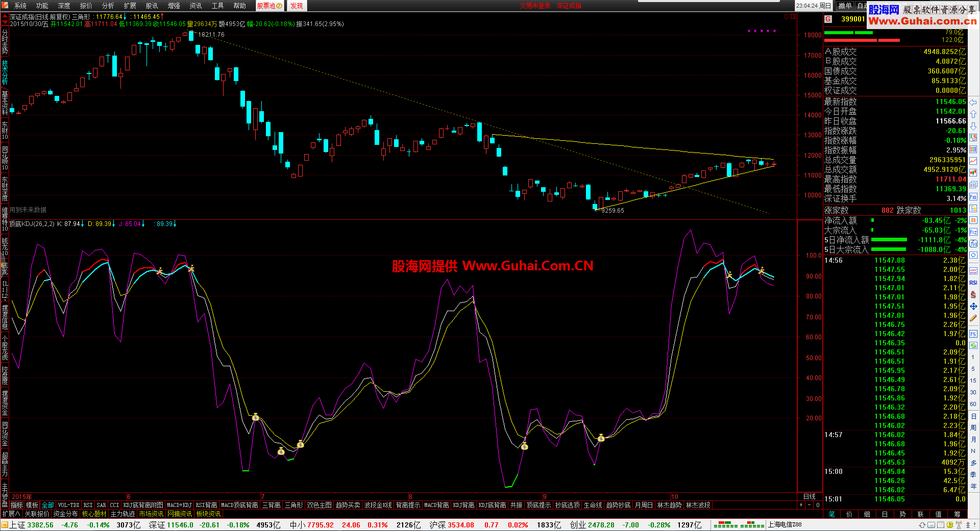Image resolution: width=980 pixels, height=531 pixels.
Task: Click 上海电信Z88 server status
Action: 785,525
